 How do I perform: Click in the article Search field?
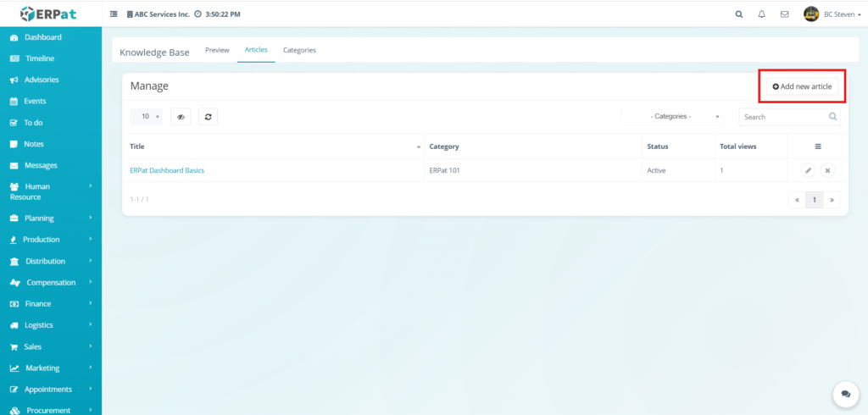click(782, 117)
